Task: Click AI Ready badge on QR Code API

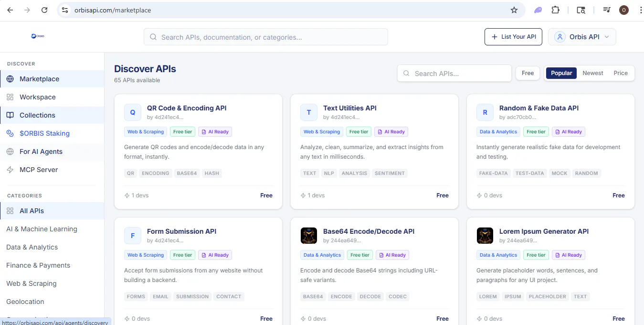Action: 215,132
